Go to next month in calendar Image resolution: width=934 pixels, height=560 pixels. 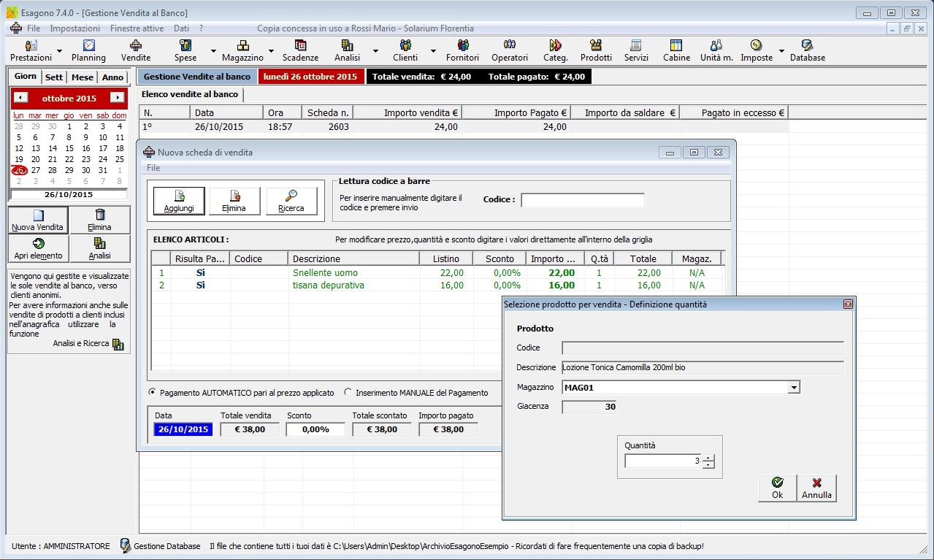pos(118,98)
